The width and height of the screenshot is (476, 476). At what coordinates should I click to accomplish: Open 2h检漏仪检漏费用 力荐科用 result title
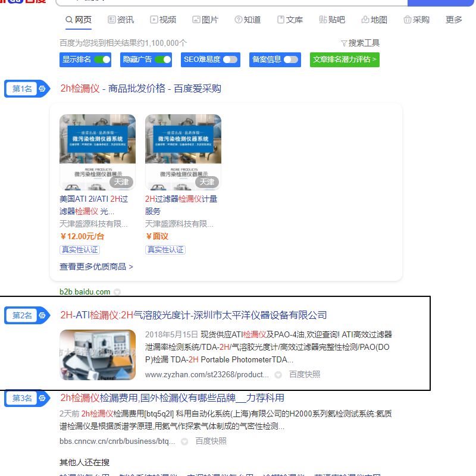(x=172, y=397)
